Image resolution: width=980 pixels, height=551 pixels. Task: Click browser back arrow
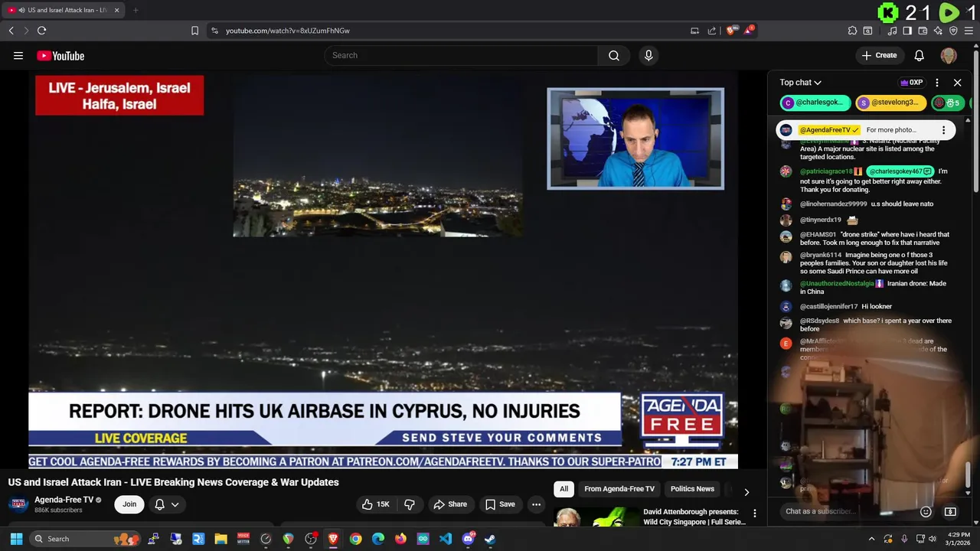click(11, 31)
